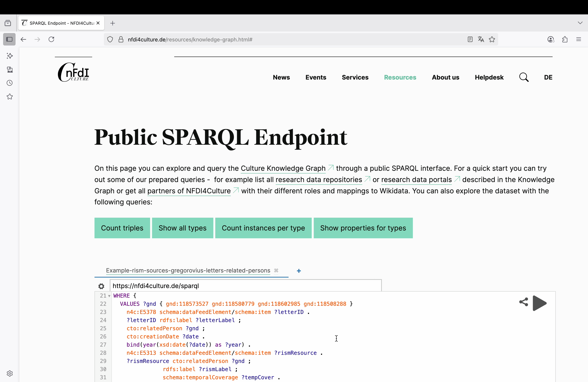Screen dimensions: 588x382
Task: Click 'bind' keyword on line 27
Action: [x=133, y=344]
